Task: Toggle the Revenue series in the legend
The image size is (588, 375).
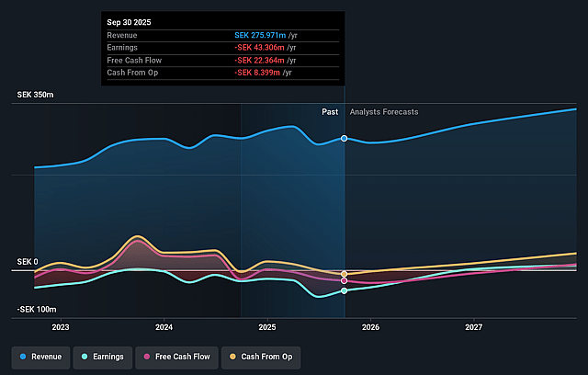Action: tap(42, 356)
